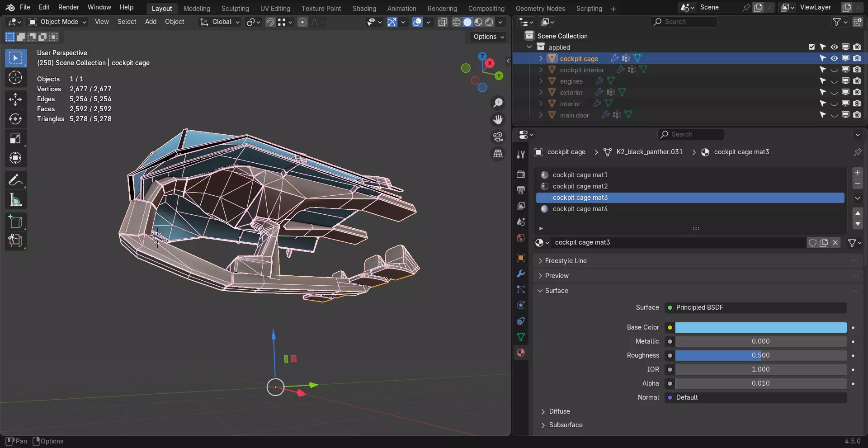This screenshot has width=868, height=448.
Task: Toggle snapping magnet in header
Action: coord(270,22)
